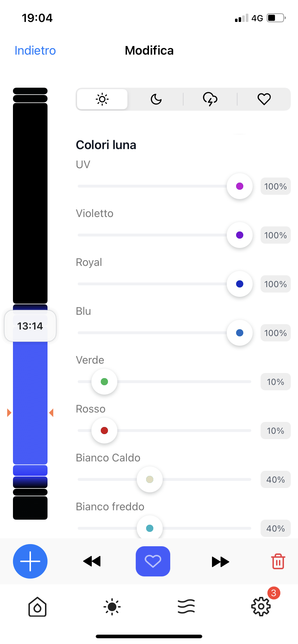The width and height of the screenshot is (298, 644).
Task: Open the home tab with droplet icon
Action: pos(37,607)
